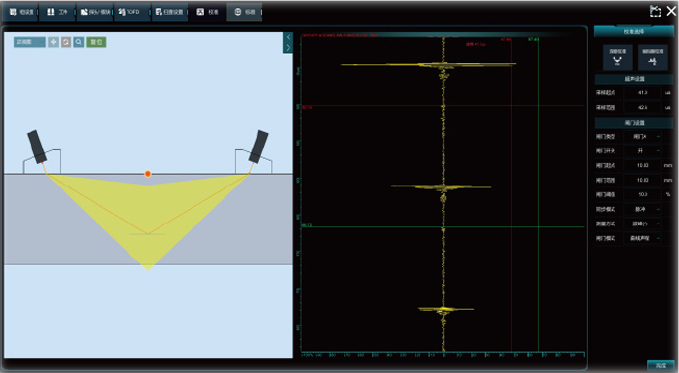This screenshot has height=373, width=679.
Task: Click the screenshot capture icon at top right
Action: pyautogui.click(x=656, y=11)
